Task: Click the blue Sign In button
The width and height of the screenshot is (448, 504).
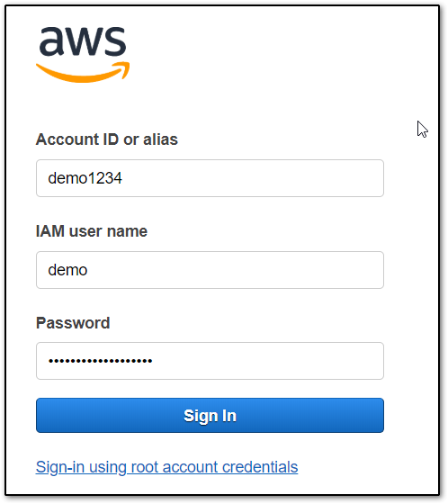Action: coord(210,415)
